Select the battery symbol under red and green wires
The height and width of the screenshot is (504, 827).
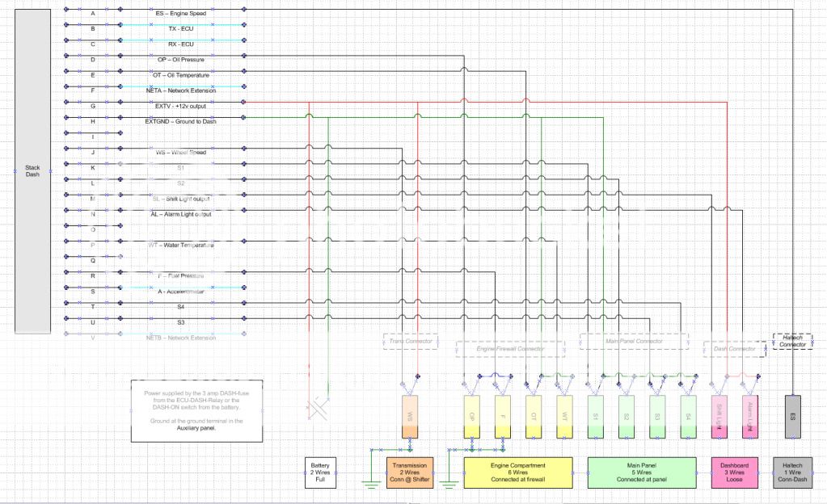318,409
